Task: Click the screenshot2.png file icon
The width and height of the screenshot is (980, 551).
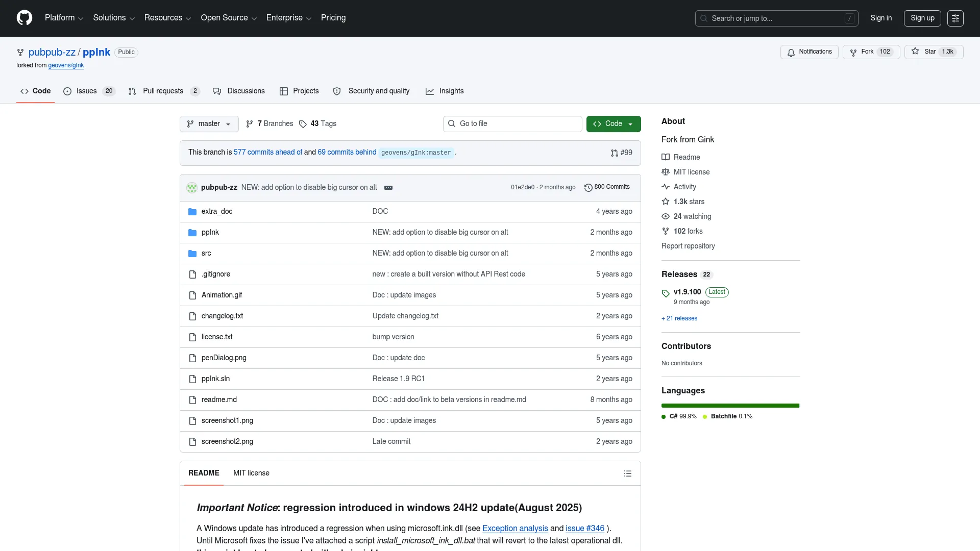Action: click(192, 442)
